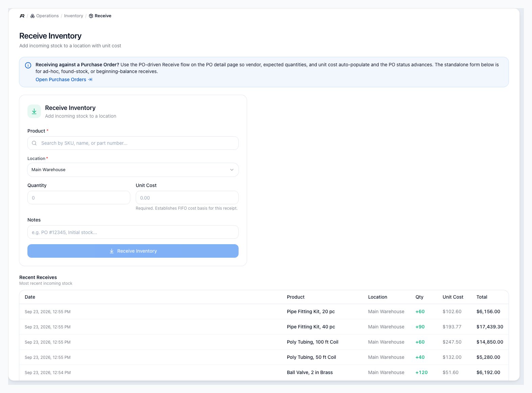
Task: Click the $17,439.30 total value
Action: (490, 327)
